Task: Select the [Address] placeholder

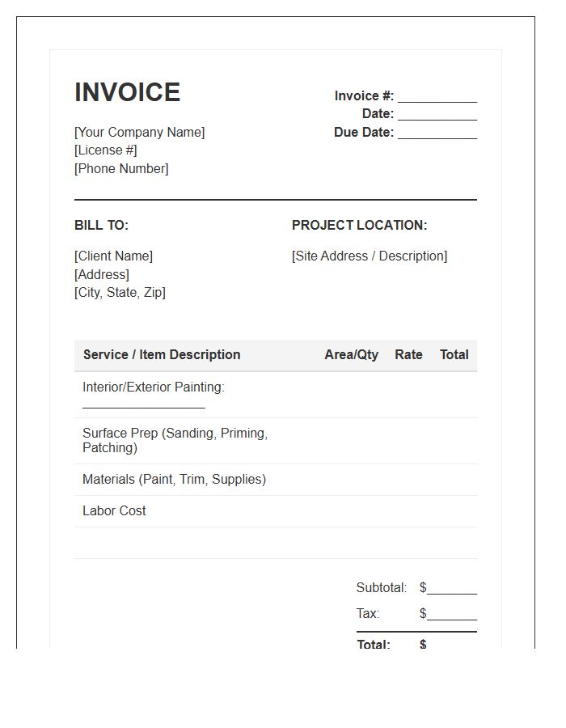Action: click(102, 275)
